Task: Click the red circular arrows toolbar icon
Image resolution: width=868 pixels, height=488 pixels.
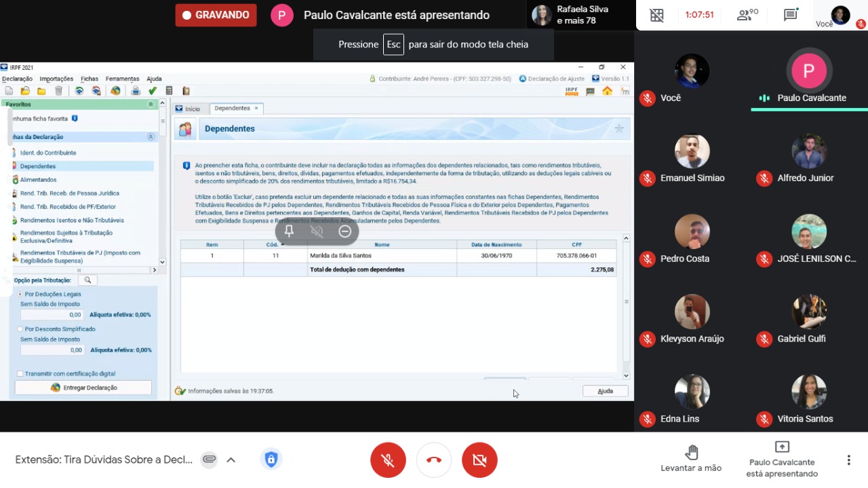Action: 96,91
